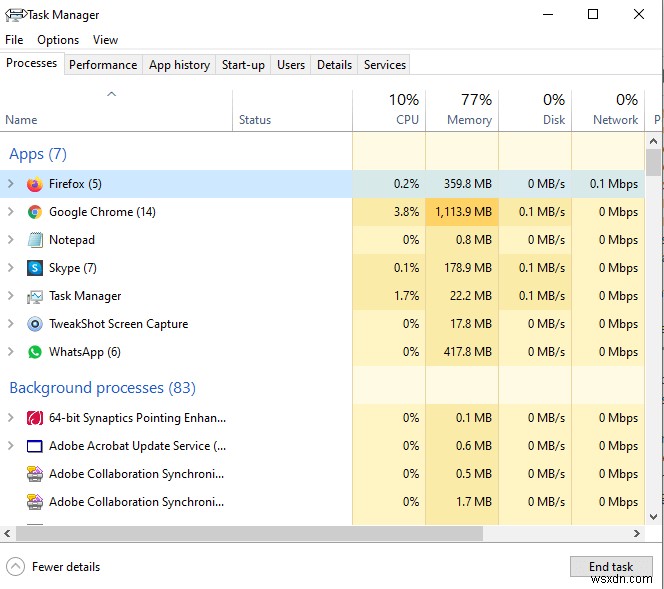
Task: Open the Options menu
Action: point(58,40)
